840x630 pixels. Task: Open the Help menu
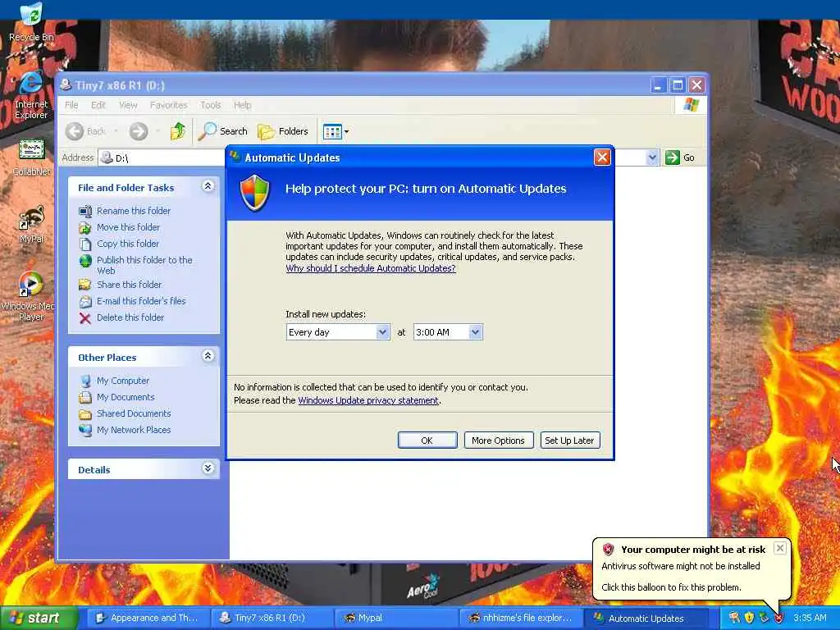point(242,105)
